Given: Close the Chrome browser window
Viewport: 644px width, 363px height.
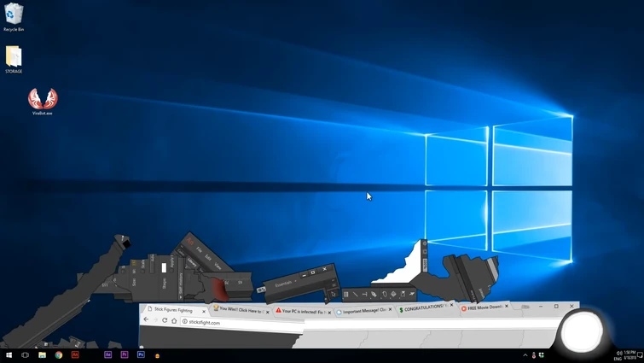Looking at the screenshot, I should [x=571, y=307].
